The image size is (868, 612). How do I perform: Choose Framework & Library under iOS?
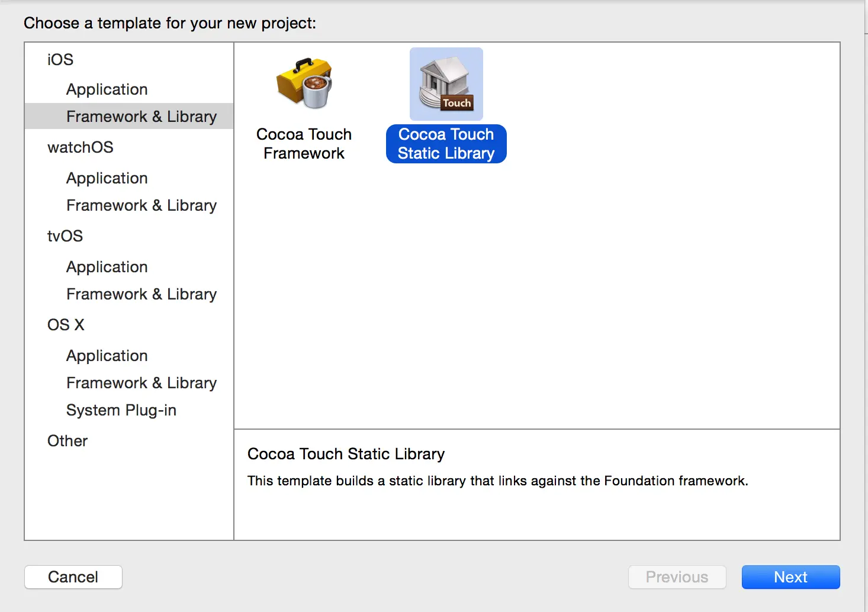tap(129, 117)
